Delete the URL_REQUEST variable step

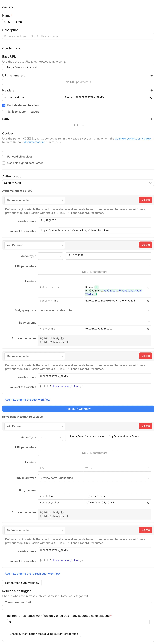click(145, 200)
